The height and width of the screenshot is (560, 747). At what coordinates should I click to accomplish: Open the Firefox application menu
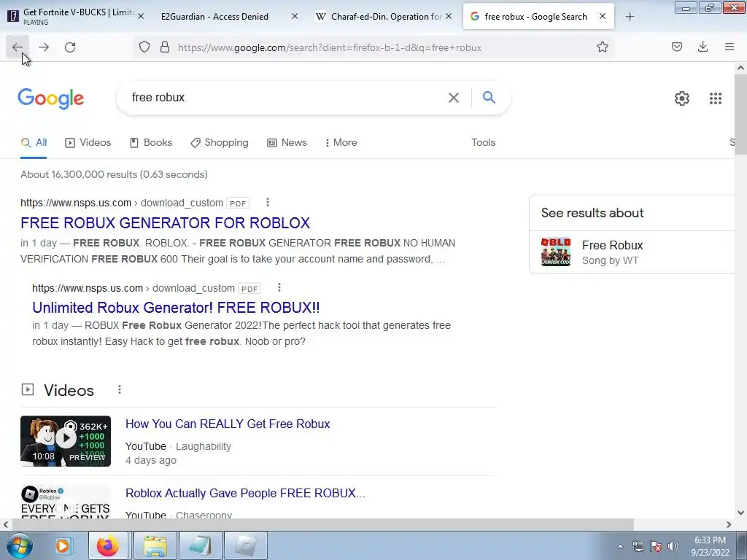coord(729,47)
